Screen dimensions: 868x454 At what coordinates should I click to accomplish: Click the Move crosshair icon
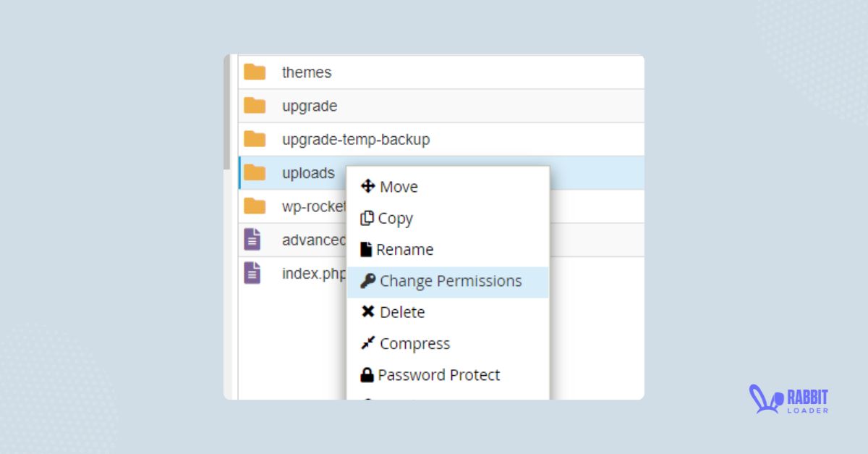click(x=367, y=186)
